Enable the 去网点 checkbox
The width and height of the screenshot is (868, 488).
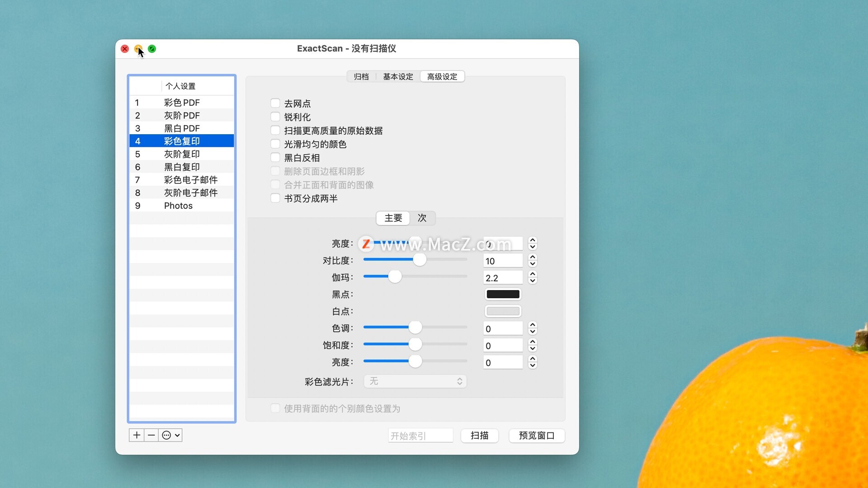[x=275, y=103]
